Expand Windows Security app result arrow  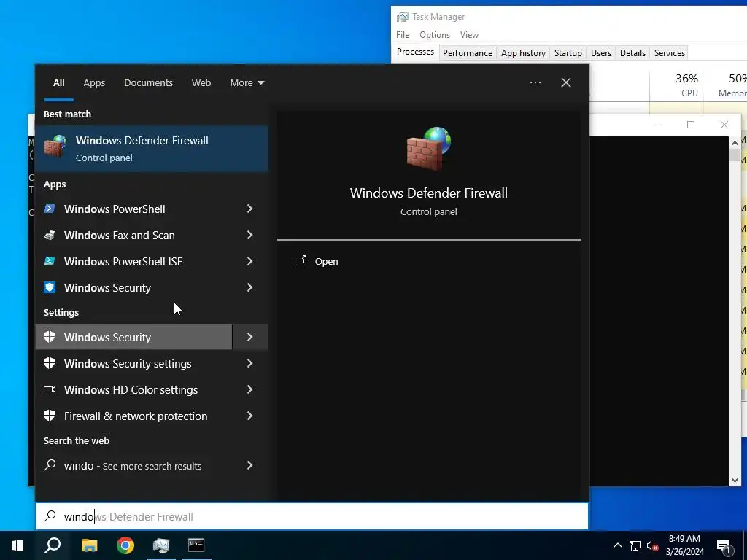pos(249,287)
